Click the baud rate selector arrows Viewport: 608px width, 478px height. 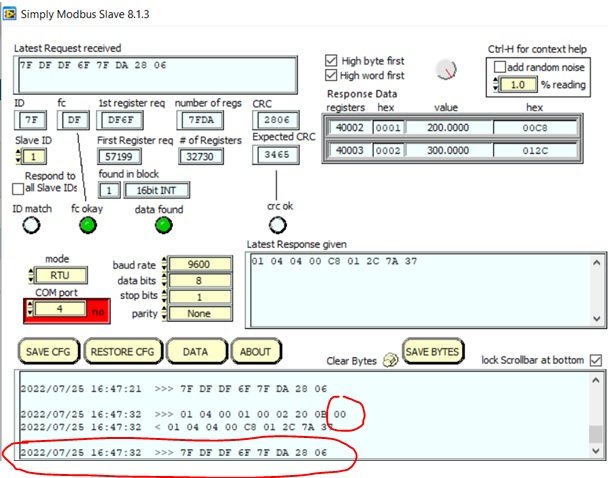click(164, 264)
